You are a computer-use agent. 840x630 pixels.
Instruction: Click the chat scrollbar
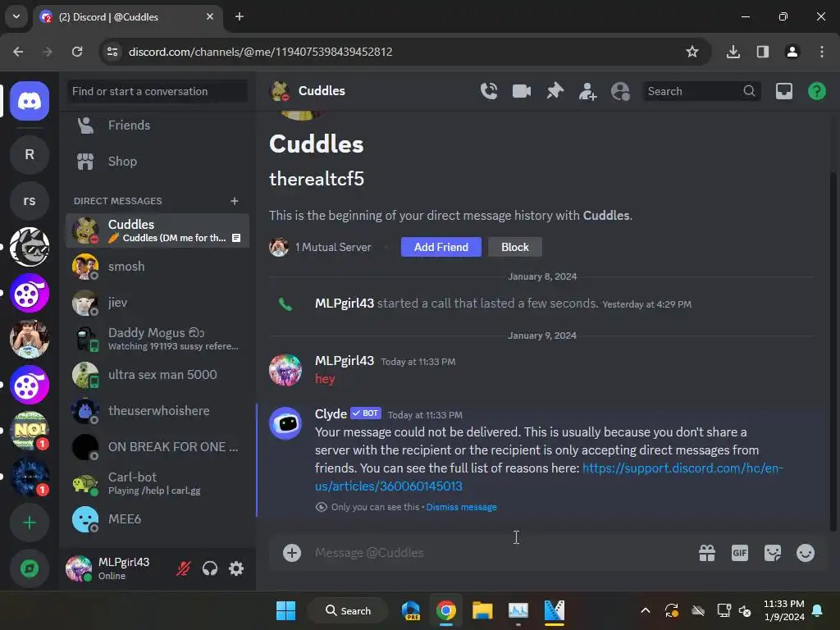(833, 351)
